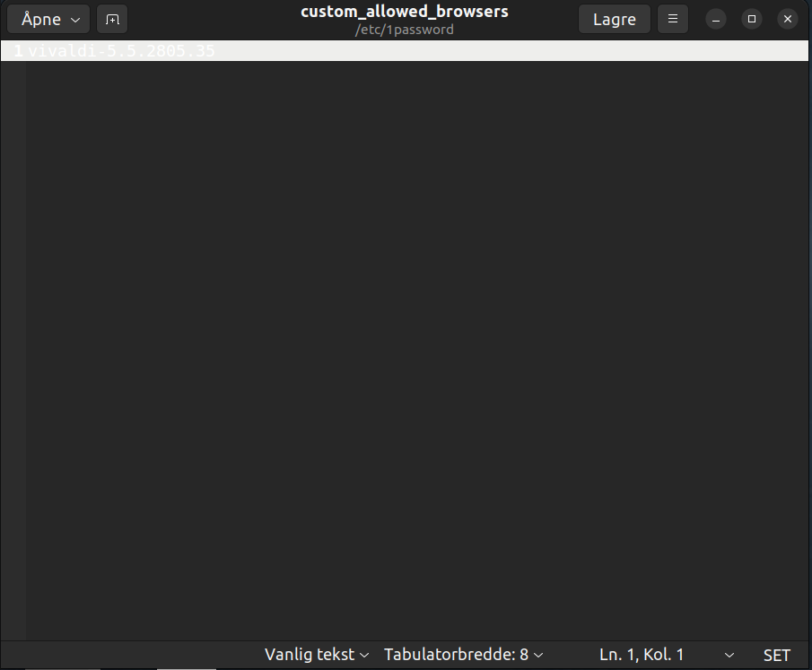812x670 pixels.
Task: Expand the chevron right of Ln. 1, Kol. 1
Action: 729,656
